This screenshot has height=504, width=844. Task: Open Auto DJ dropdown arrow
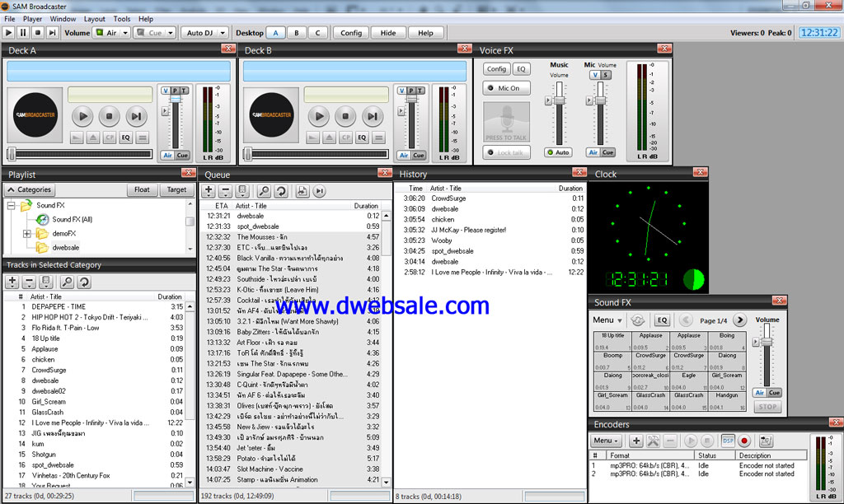coord(223,33)
